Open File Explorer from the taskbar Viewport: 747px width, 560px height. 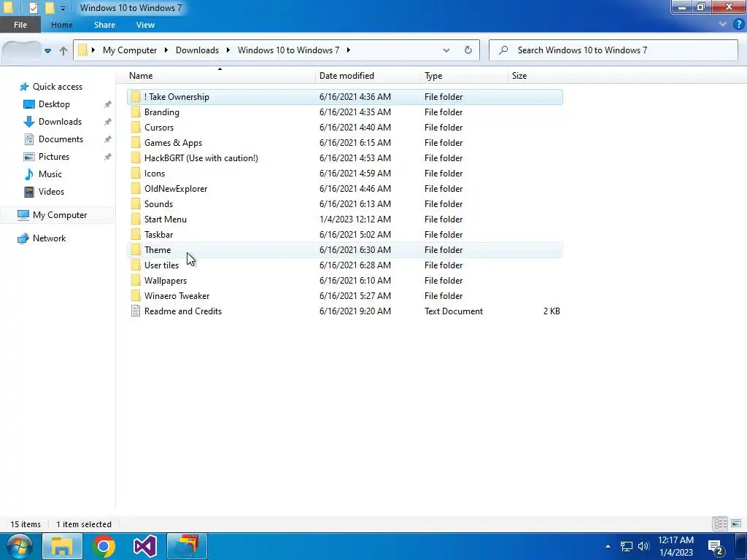[x=62, y=545]
